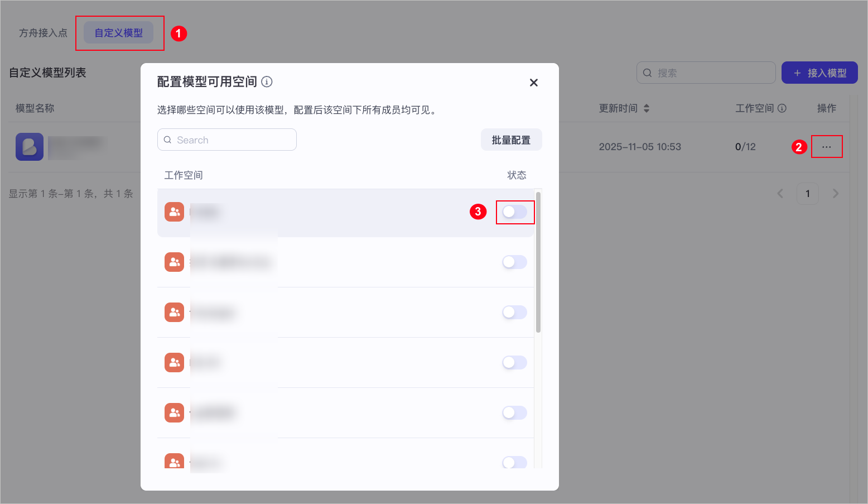Select the 自定义模型 tab
This screenshot has height=504, width=868.
click(x=119, y=33)
